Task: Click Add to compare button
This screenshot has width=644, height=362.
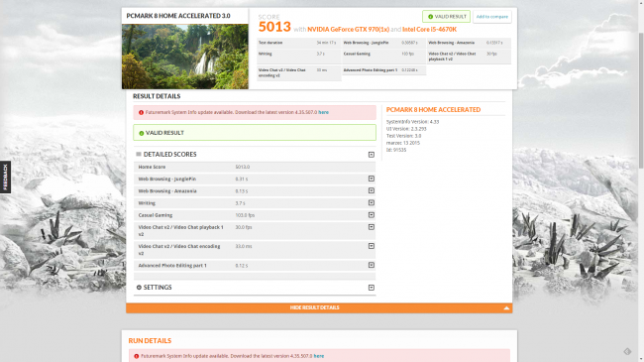Action: (x=492, y=17)
